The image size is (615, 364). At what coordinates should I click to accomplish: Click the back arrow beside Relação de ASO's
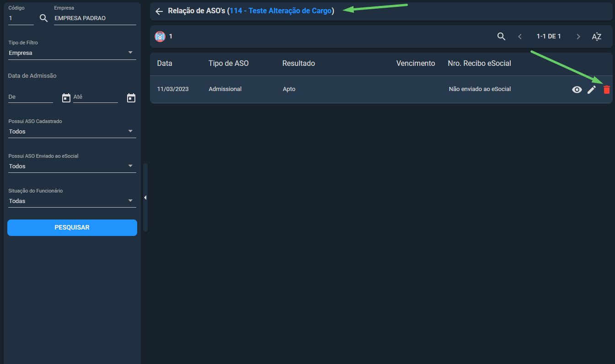159,11
